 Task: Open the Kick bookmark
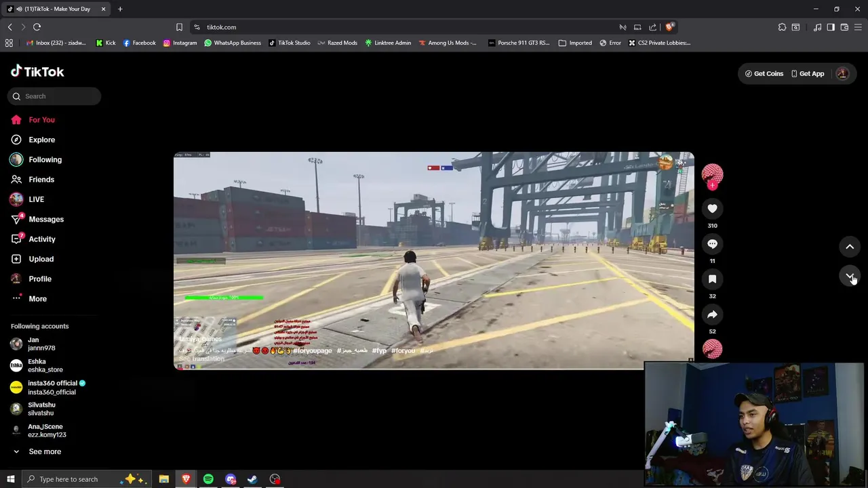click(105, 43)
